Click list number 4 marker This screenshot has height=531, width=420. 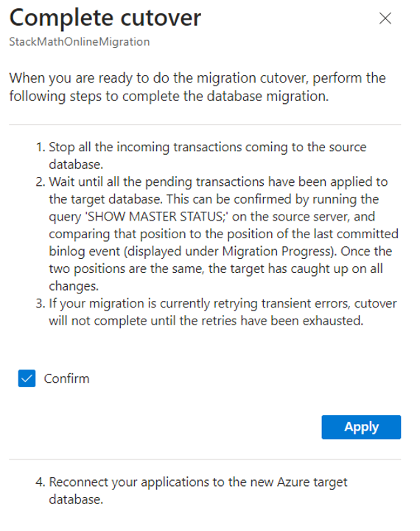click(x=41, y=482)
